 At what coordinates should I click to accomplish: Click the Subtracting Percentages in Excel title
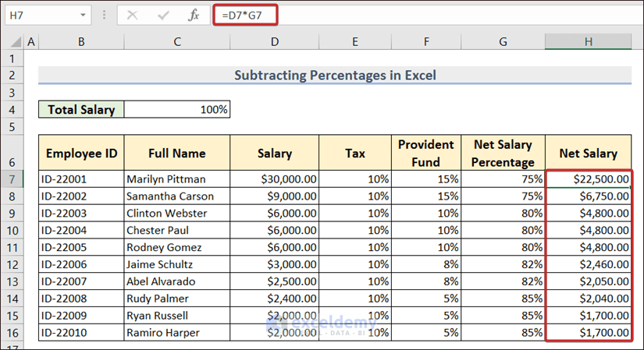(334, 76)
